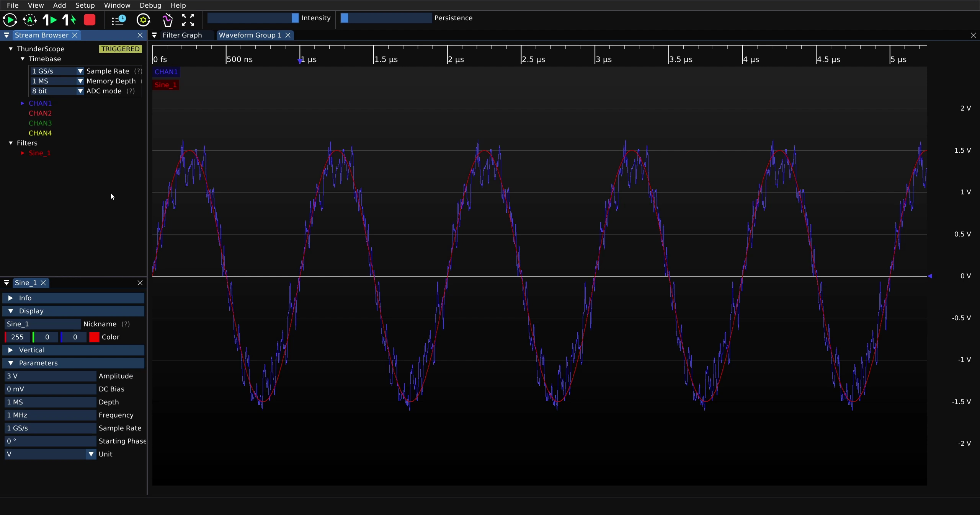This screenshot has width=980, height=515.
Task: Start continuous trigger with the run icon
Action: [10, 20]
